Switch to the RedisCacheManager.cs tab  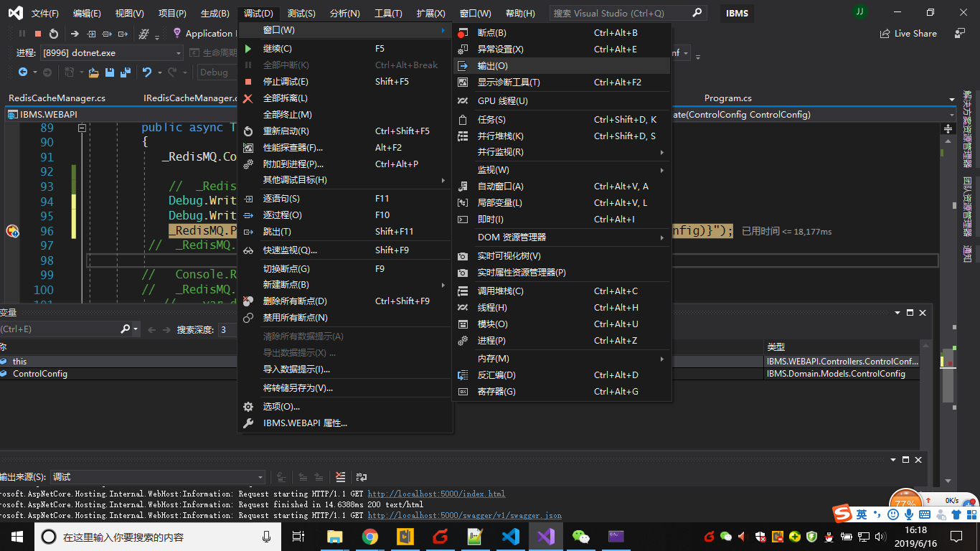pos(57,98)
